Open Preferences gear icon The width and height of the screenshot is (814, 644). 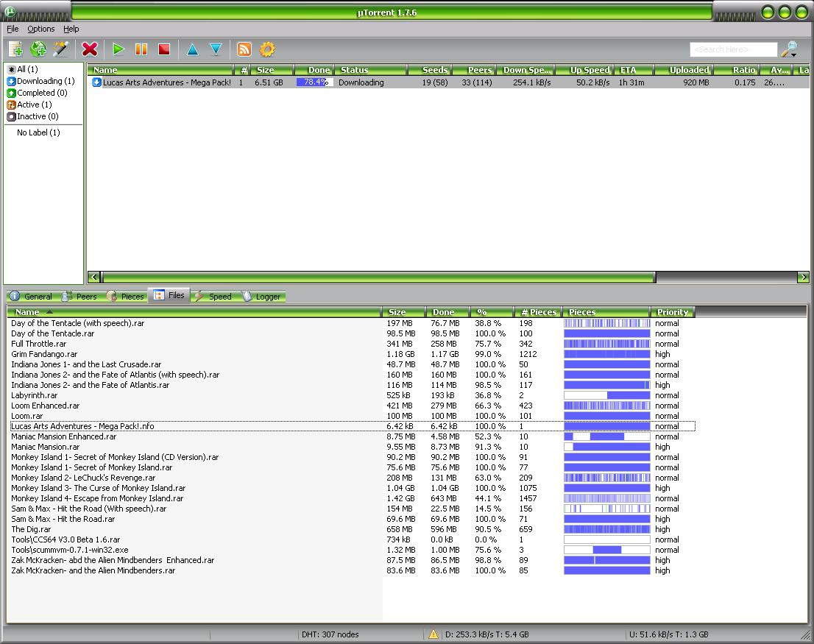click(x=267, y=49)
